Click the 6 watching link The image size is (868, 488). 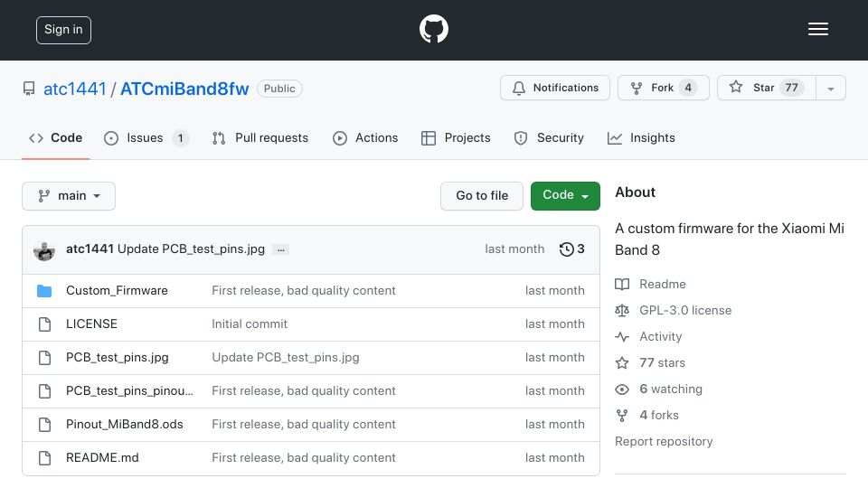click(x=671, y=389)
